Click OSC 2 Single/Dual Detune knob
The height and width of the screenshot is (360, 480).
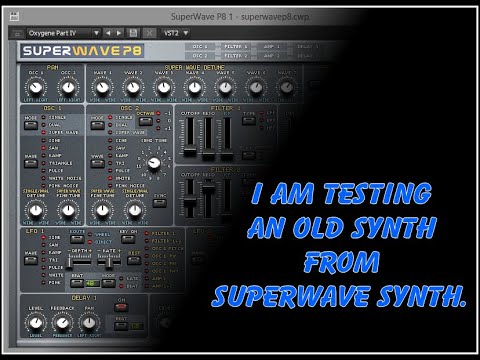pyautogui.click(x=135, y=210)
